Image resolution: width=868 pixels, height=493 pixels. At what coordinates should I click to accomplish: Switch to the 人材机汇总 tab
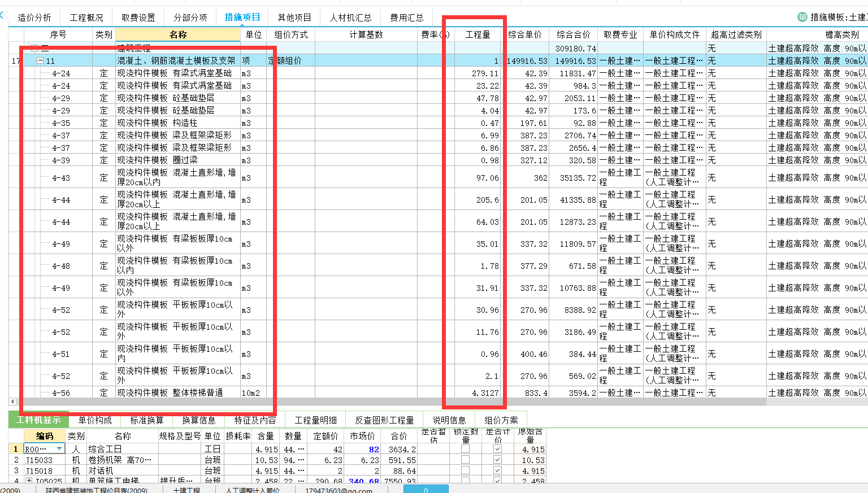coord(350,18)
